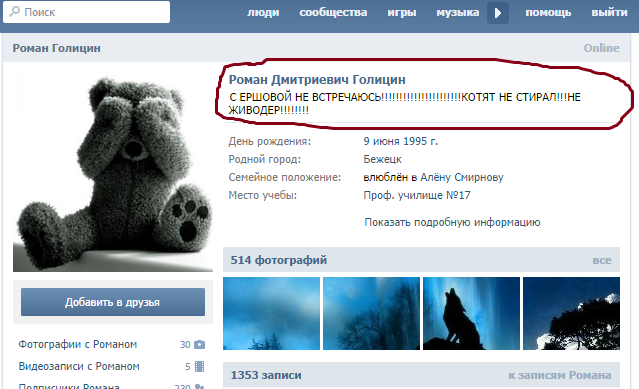Viewport: 639px width, 389px height.
Task: Click выйти to log out
Action: [609, 12]
